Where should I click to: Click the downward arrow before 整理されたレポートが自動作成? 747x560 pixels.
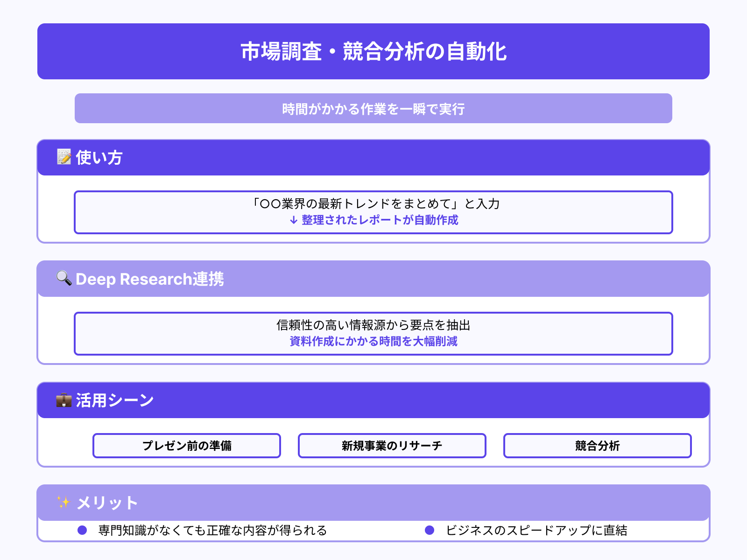point(293,220)
